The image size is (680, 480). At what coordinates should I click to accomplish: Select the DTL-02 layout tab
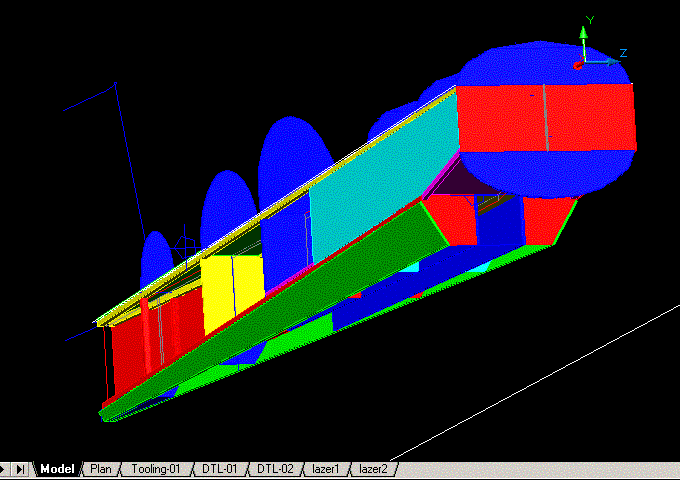coord(275,469)
